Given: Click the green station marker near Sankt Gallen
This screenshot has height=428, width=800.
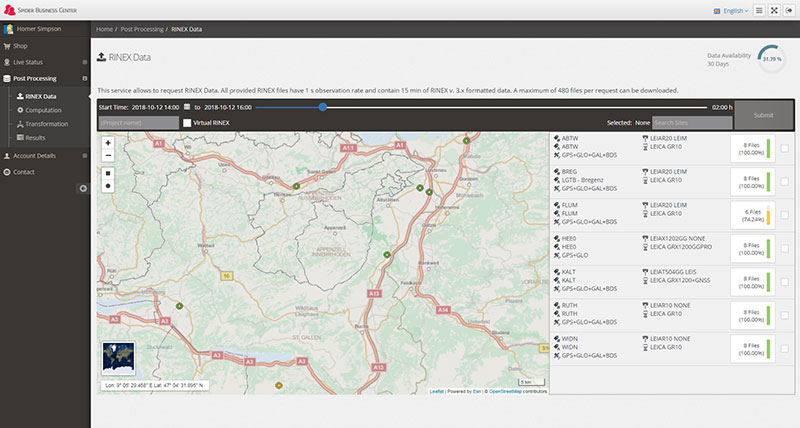Looking at the screenshot, I should (x=296, y=186).
